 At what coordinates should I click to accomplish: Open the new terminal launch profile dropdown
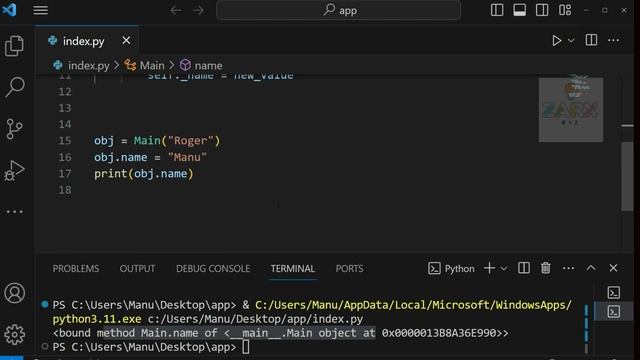click(504, 269)
